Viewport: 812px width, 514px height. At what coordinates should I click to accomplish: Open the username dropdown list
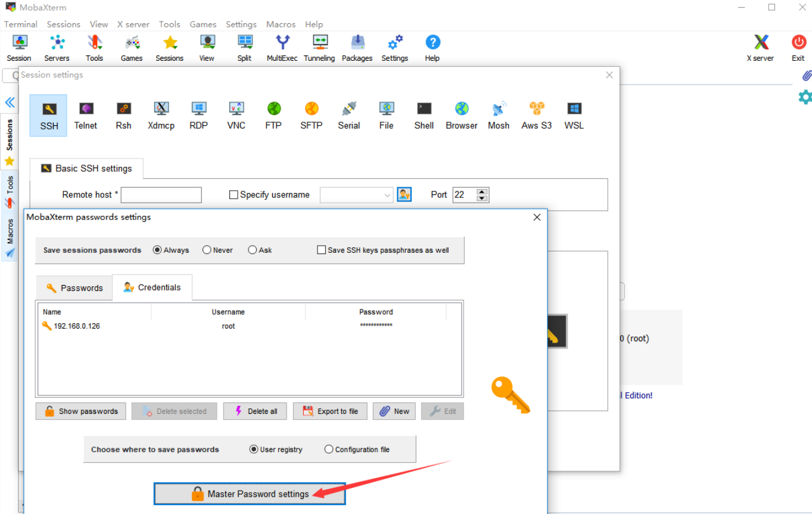[x=387, y=195]
